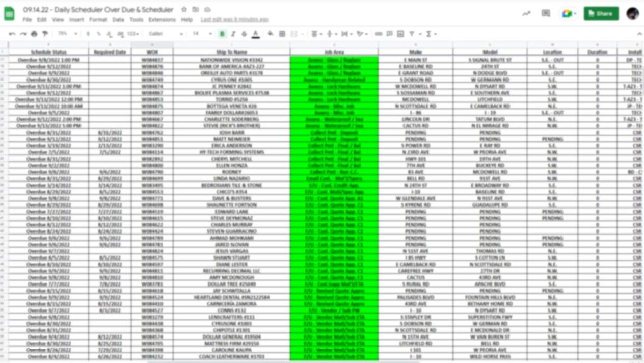Select the NATIONWIDE VISION #3342 cell
Screen dimensions: 644x363
[x=232, y=60]
